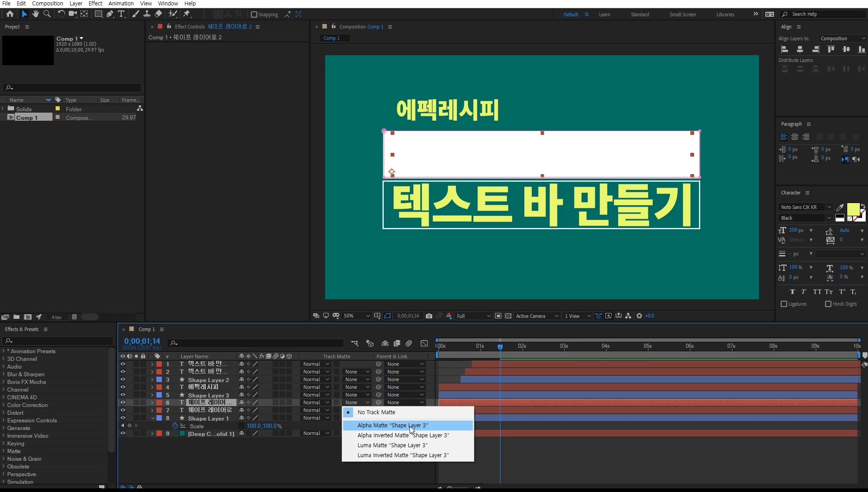Choose the Hand tool
The width and height of the screenshot is (868, 492).
click(x=36, y=14)
